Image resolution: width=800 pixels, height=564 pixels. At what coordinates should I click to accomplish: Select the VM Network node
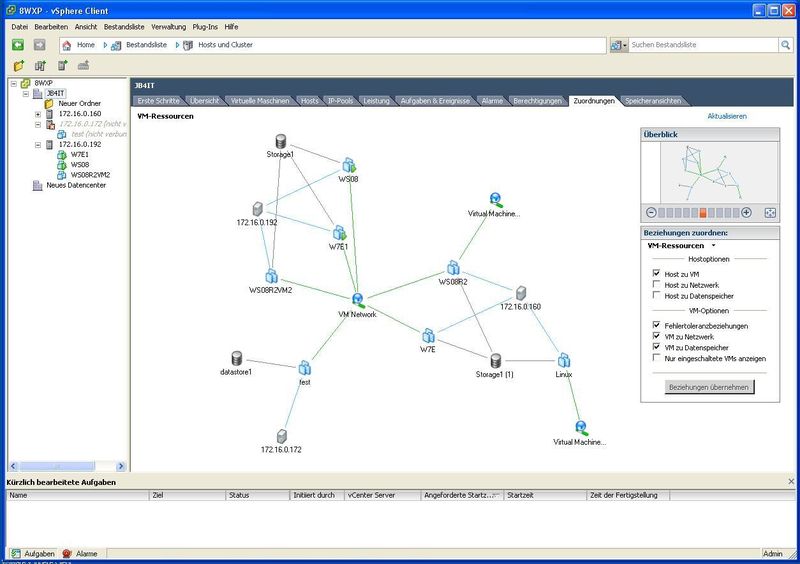pos(358,300)
